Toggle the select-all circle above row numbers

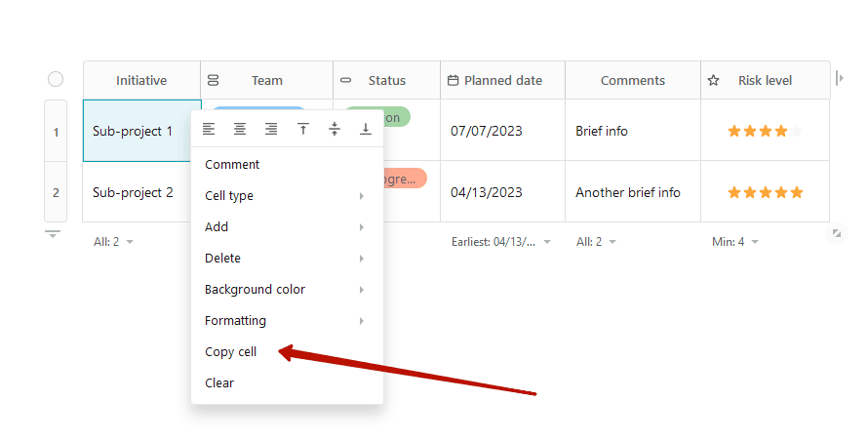click(x=56, y=79)
